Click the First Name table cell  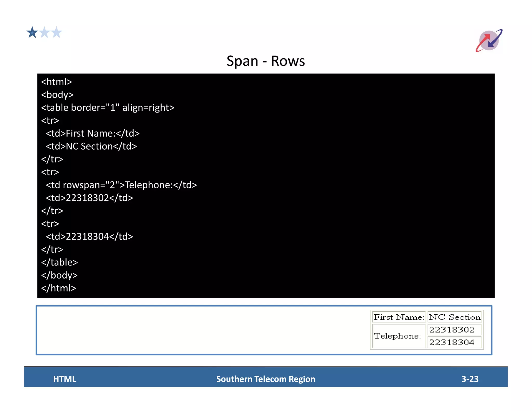pyautogui.click(x=399, y=317)
